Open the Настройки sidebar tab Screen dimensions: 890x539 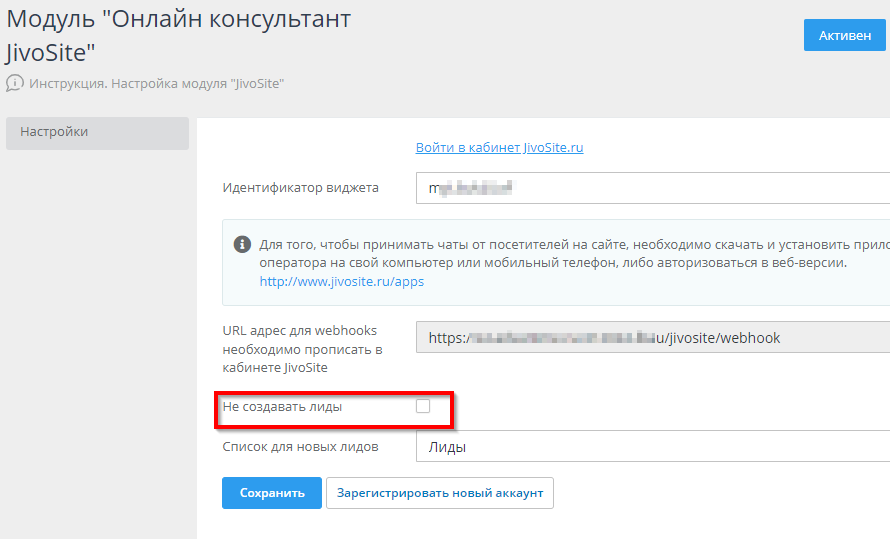[97, 132]
